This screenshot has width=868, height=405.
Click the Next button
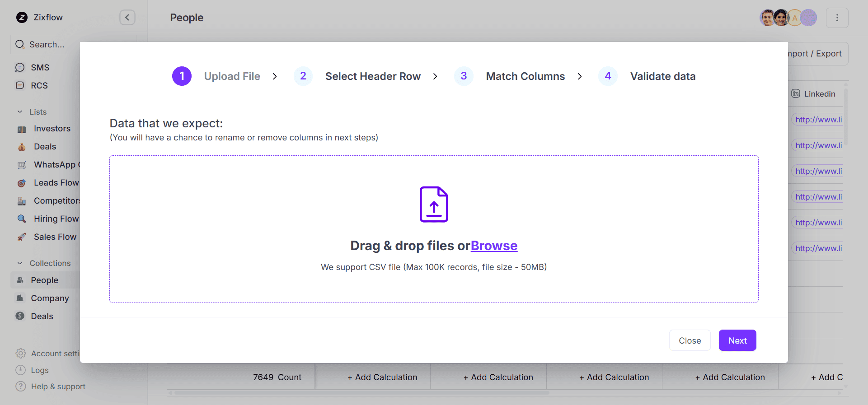point(737,340)
